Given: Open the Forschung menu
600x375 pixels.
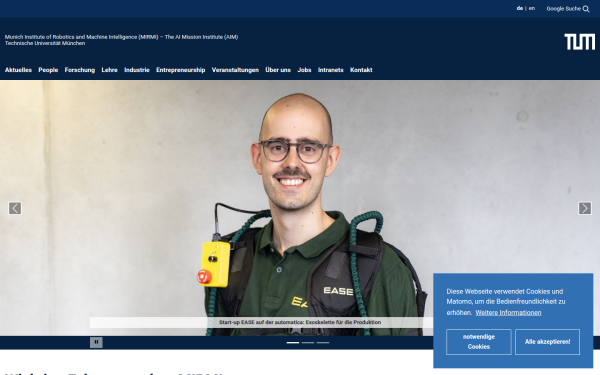Looking at the screenshot, I should click(80, 70).
